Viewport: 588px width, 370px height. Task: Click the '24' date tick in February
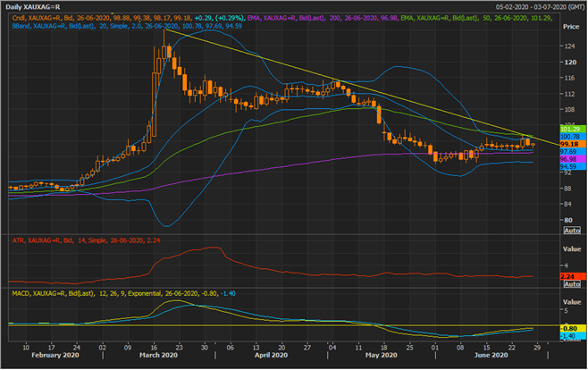click(77, 348)
